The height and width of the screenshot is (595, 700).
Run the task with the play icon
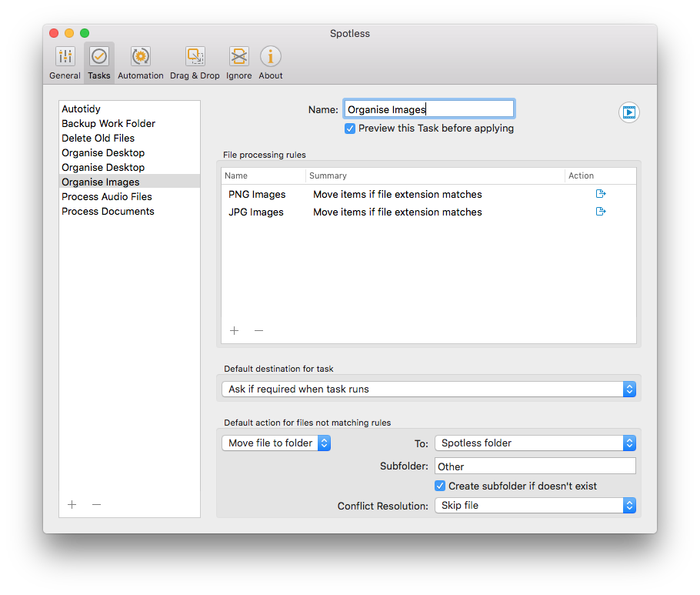[629, 112]
